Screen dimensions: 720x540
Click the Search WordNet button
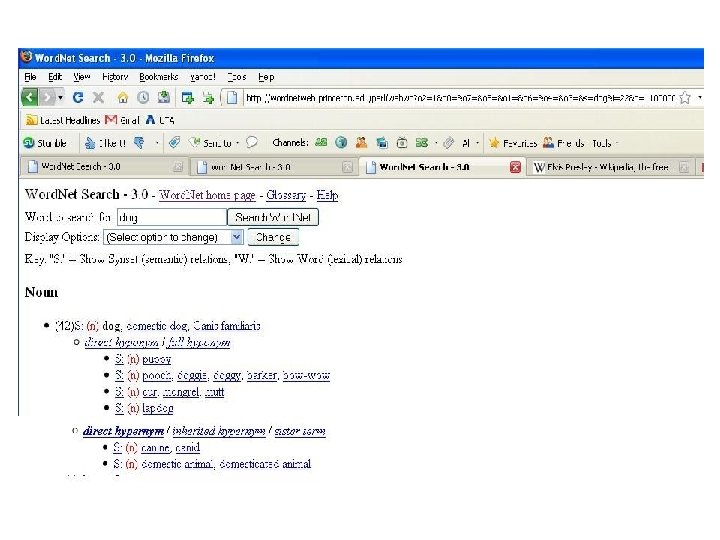[x=273, y=217]
